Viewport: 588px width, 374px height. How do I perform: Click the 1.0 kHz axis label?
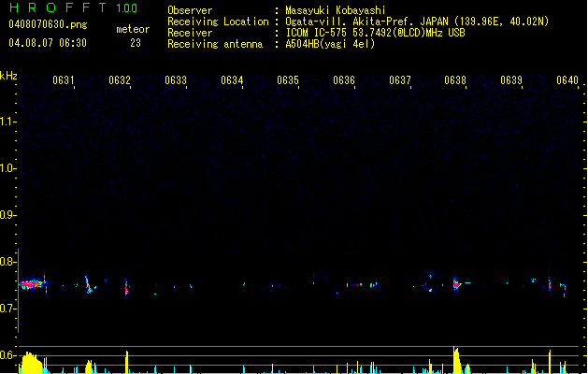(8, 168)
